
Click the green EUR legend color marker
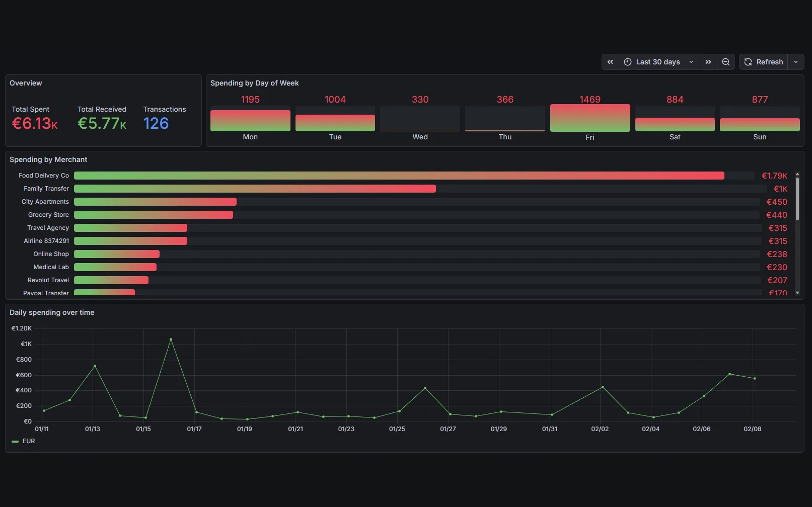15,441
